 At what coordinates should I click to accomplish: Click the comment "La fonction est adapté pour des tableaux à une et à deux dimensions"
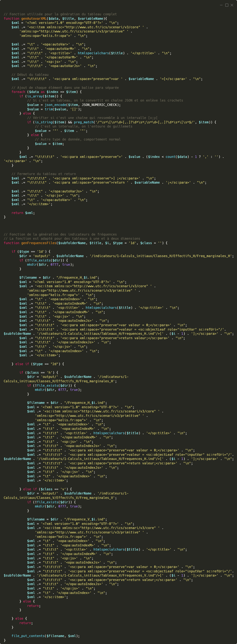coord(72,239)
